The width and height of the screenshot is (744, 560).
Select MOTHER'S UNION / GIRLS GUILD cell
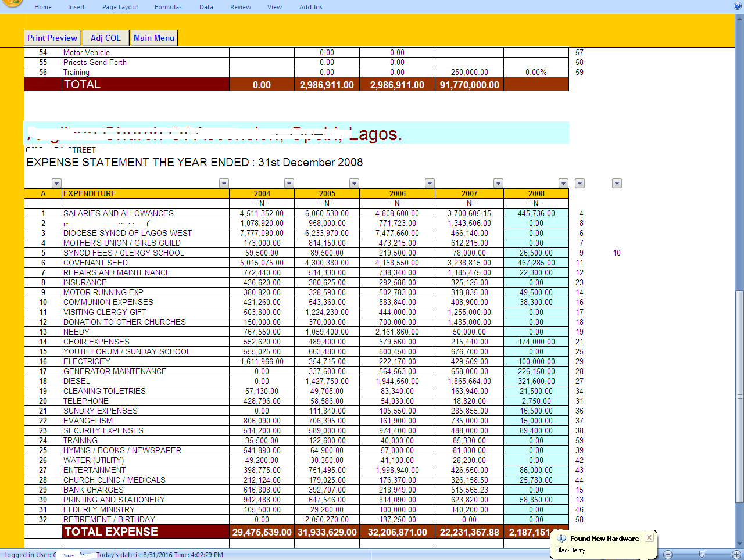pos(145,243)
